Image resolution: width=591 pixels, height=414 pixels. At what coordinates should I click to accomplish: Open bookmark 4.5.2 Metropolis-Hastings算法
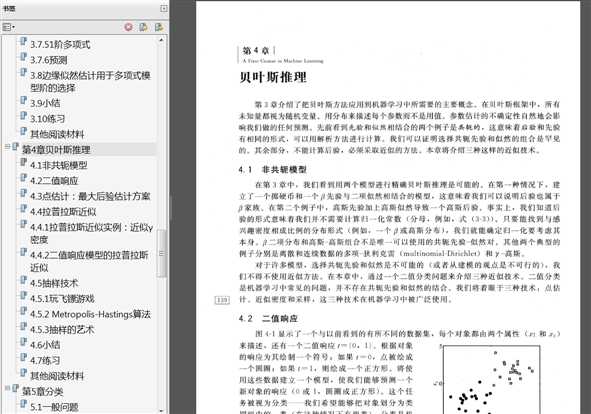(x=90, y=314)
